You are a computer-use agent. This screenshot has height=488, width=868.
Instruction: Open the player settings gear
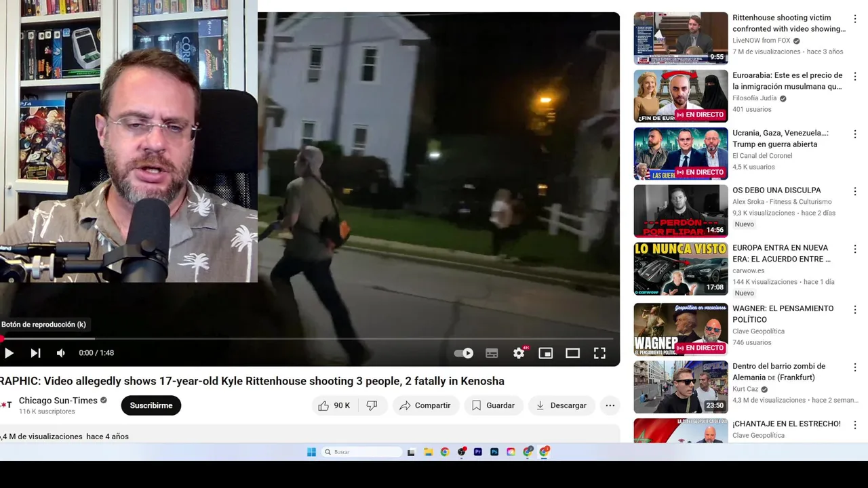(519, 353)
